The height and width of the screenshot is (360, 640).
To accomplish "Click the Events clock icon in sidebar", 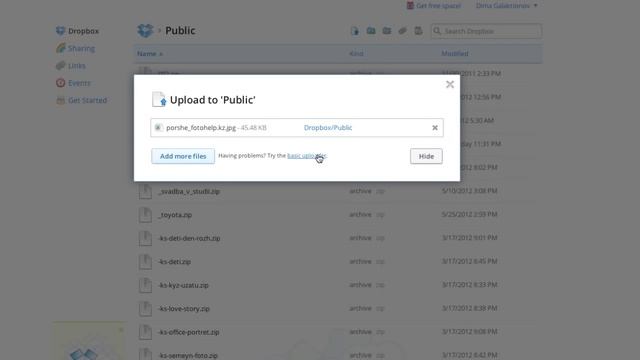I will tap(60, 83).
